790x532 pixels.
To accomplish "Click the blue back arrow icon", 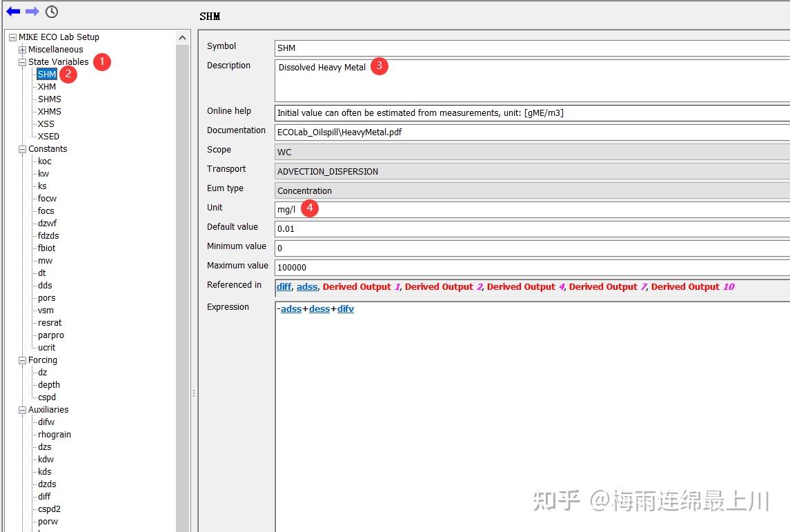I will coord(13,11).
